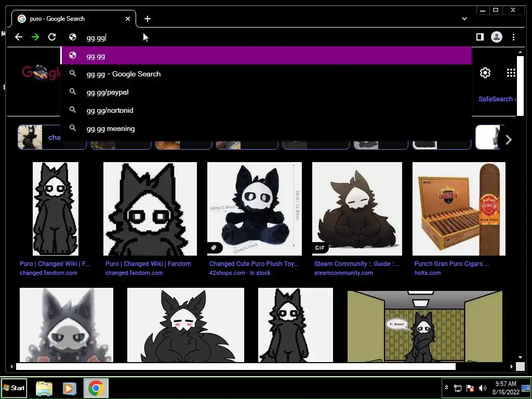Image resolution: width=532 pixels, height=399 pixels.
Task: Choose the gg.gg/paypal suggestion
Action: click(x=267, y=92)
